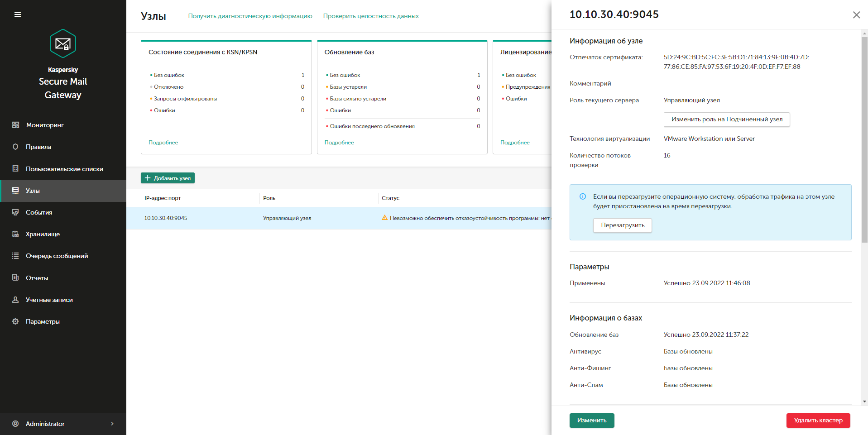This screenshot has width=868, height=435.
Task: Click the Управляющий узел cell in the table
Action: coord(287,218)
